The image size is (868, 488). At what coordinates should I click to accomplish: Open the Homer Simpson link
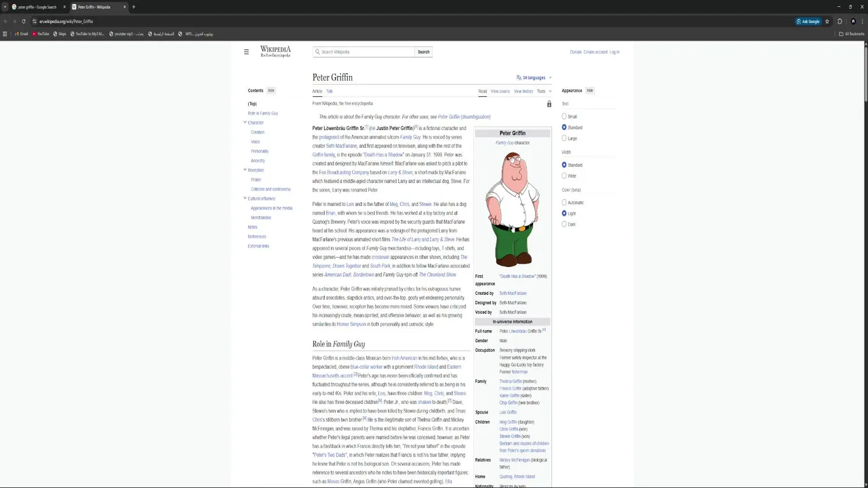click(351, 324)
